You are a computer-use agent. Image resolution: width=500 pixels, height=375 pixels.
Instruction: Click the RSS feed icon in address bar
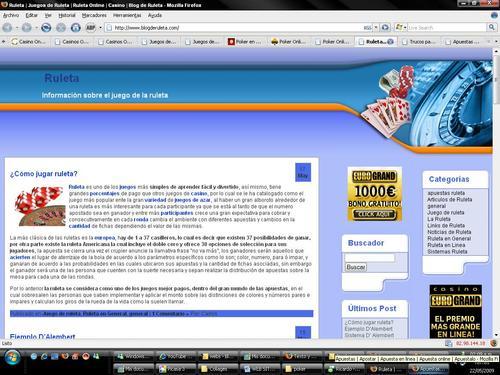pyautogui.click(x=368, y=28)
